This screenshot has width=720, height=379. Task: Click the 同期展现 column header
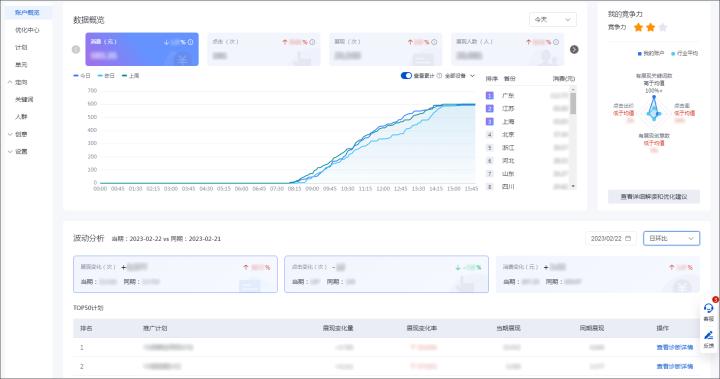592,328
